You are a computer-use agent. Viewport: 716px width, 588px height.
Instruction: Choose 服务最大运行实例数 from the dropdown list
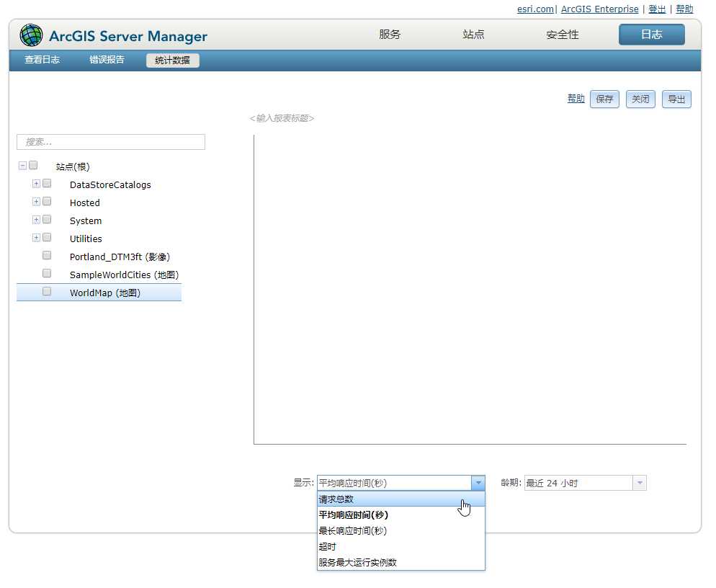click(x=401, y=562)
